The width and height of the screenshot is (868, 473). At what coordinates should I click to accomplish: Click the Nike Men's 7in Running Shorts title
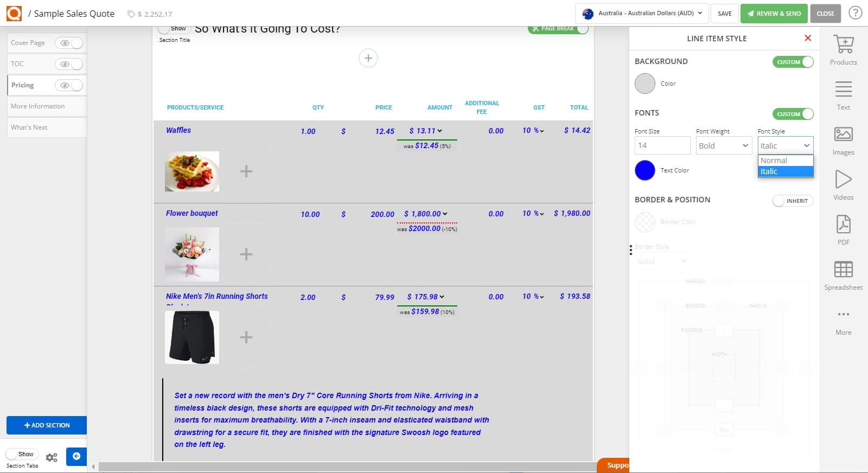[217, 296]
